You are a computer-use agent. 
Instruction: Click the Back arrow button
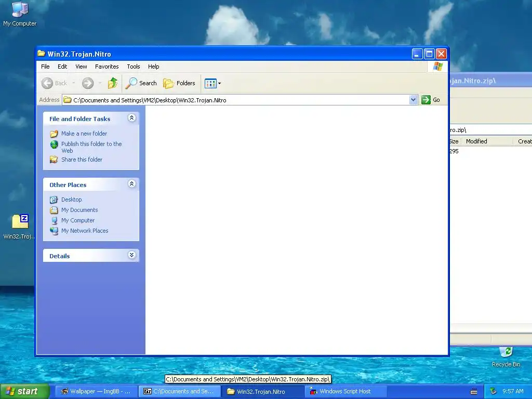coord(47,83)
